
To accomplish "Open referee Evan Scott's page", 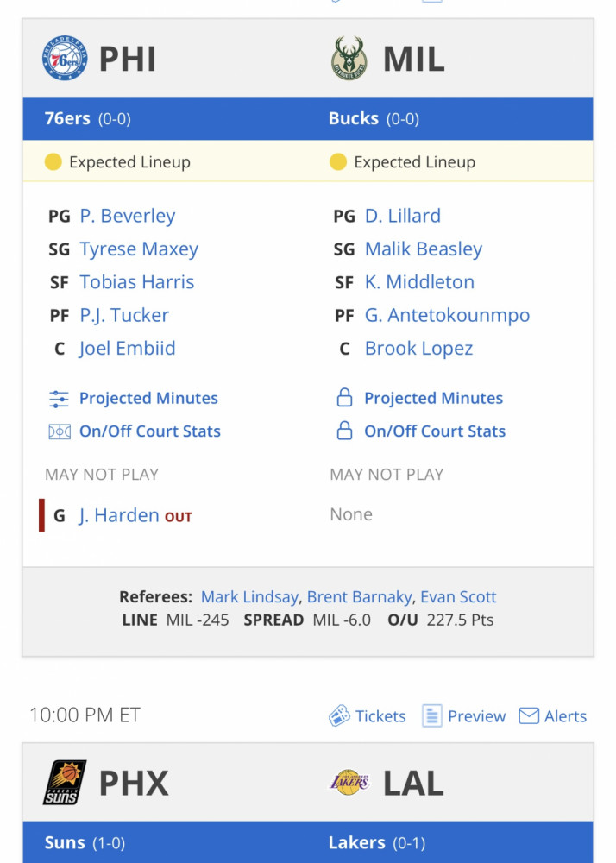I will (x=458, y=597).
